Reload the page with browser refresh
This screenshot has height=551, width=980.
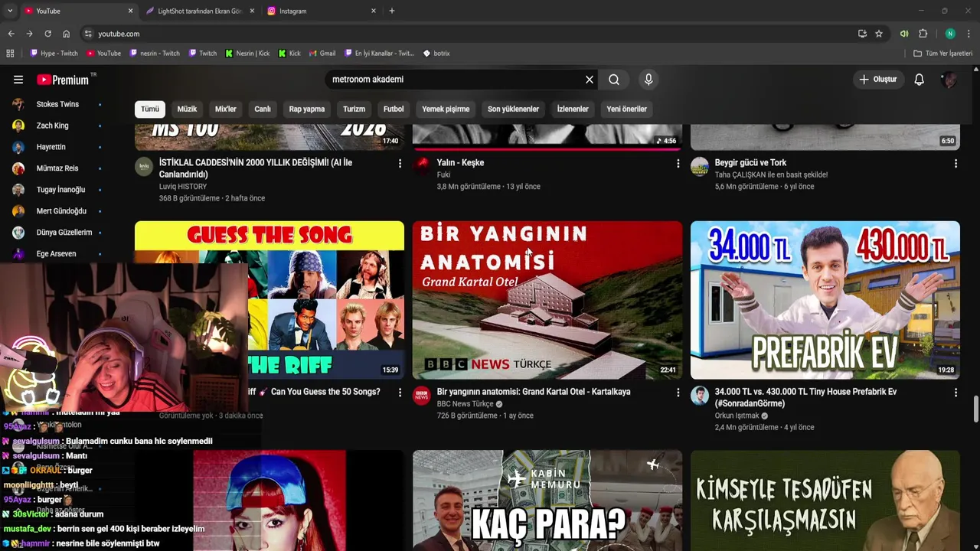pos(47,34)
